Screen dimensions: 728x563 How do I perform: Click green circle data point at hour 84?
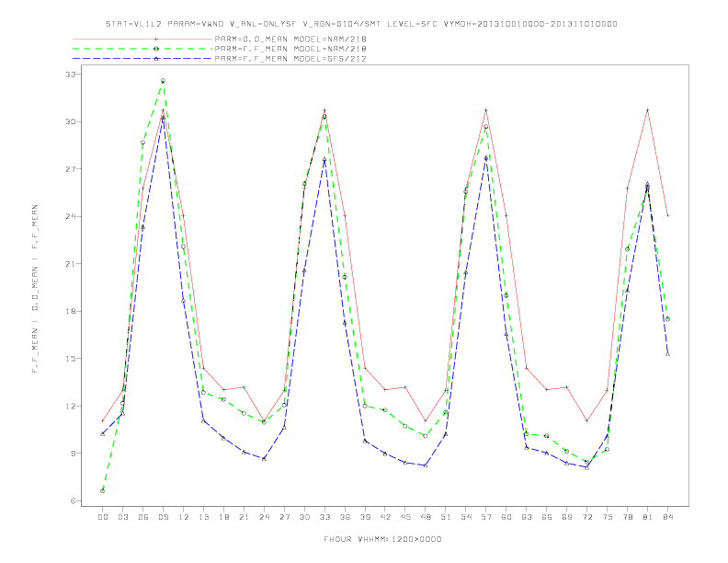[x=667, y=319]
